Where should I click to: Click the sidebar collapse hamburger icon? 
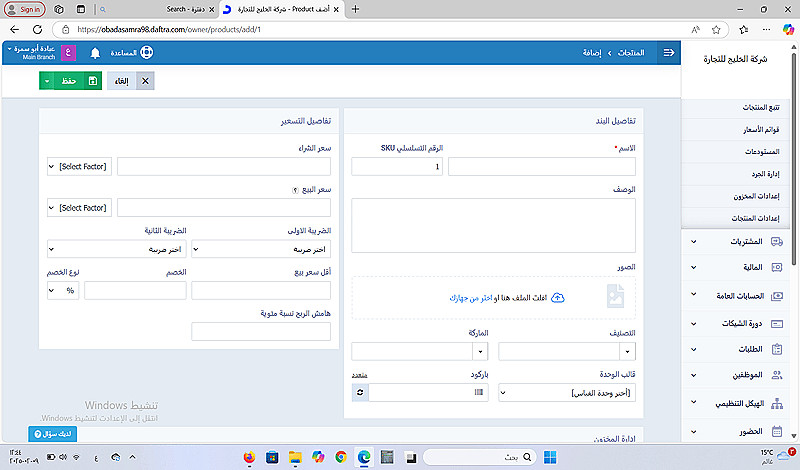click(x=668, y=53)
